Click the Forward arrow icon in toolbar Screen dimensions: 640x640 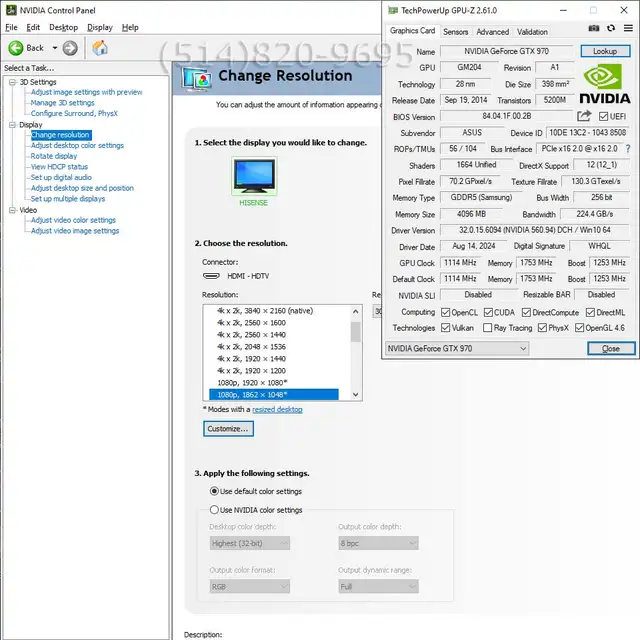pos(70,48)
